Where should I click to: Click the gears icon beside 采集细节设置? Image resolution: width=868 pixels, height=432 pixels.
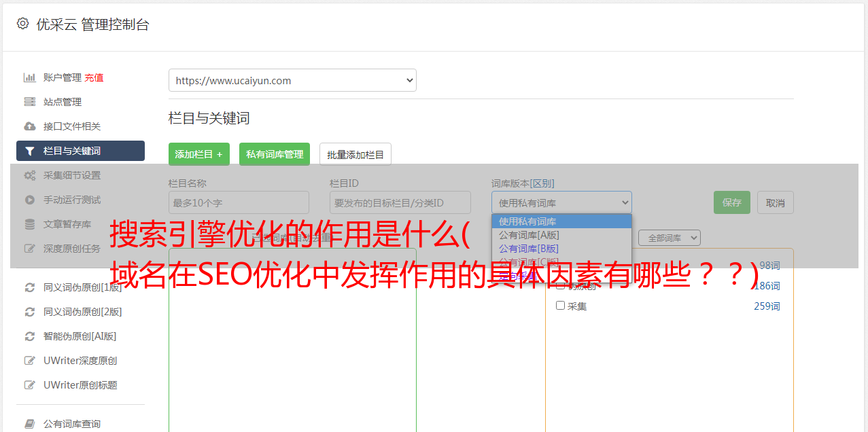[29, 175]
